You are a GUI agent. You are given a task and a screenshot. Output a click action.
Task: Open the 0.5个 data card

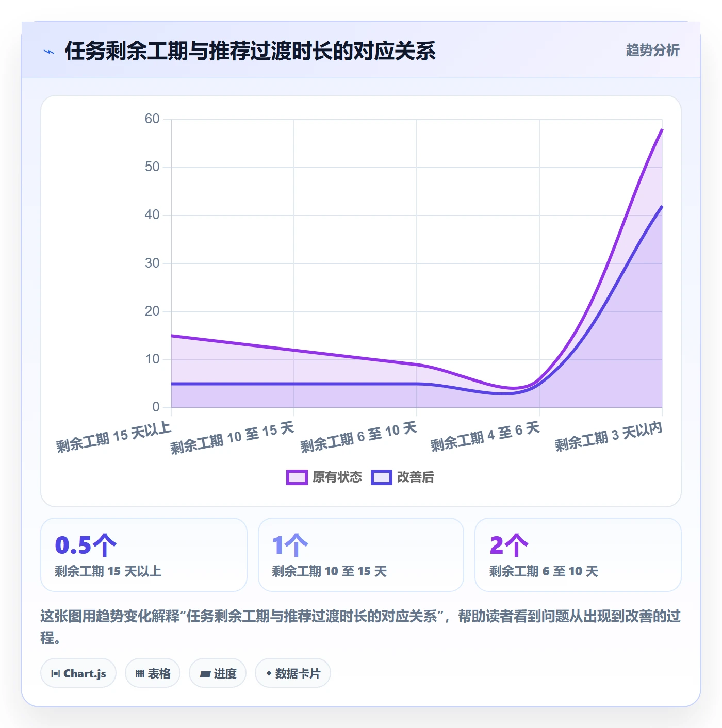[x=144, y=555]
